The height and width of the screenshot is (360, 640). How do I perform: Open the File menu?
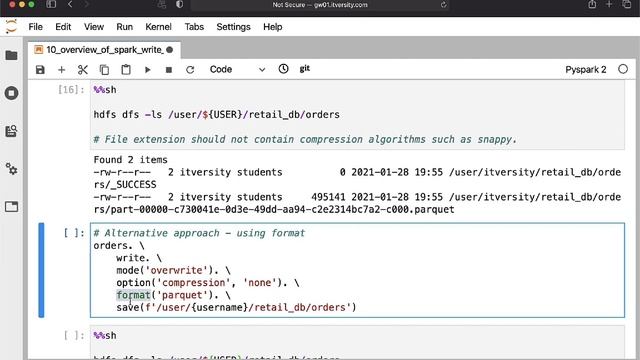(36, 27)
